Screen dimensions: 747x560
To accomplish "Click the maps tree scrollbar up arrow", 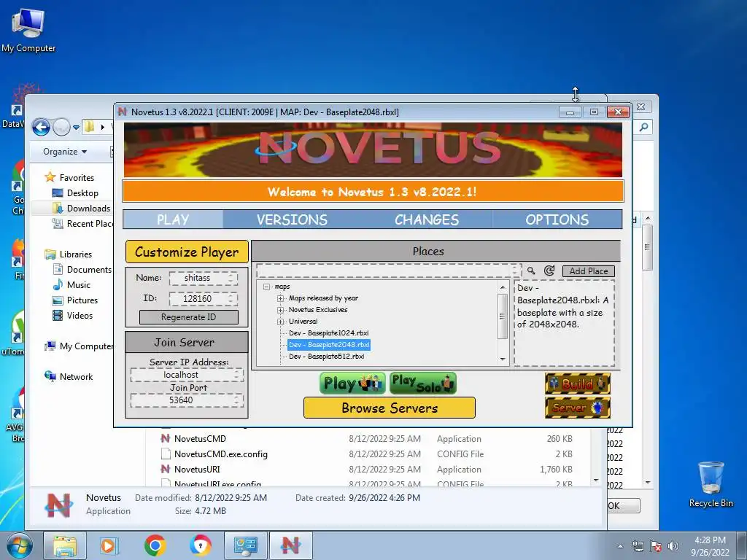I will point(502,287).
